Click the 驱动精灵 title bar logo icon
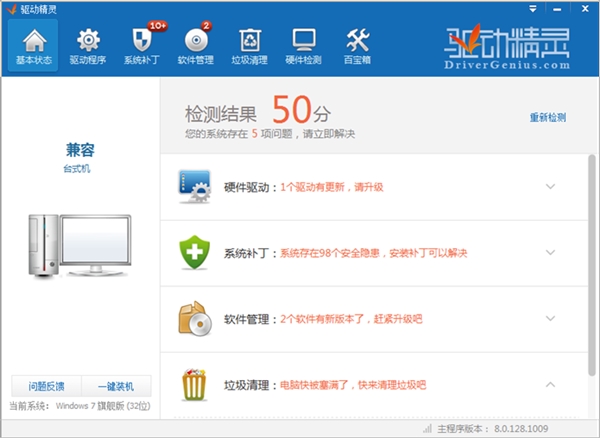 [x=12, y=9]
